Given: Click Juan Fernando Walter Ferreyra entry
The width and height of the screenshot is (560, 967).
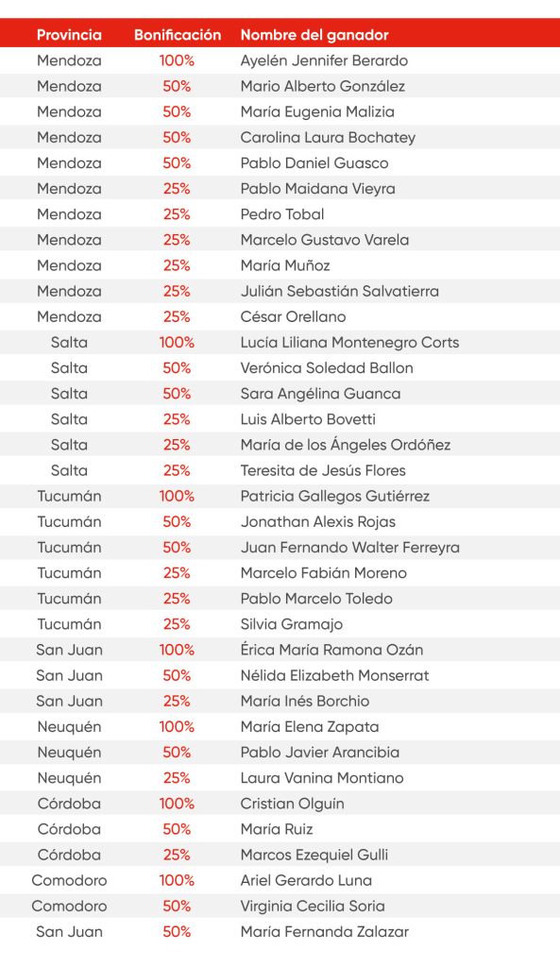Looking at the screenshot, I should click(x=349, y=547).
